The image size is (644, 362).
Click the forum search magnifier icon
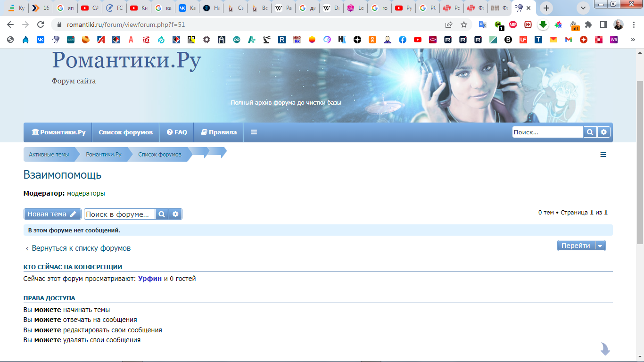point(161,214)
